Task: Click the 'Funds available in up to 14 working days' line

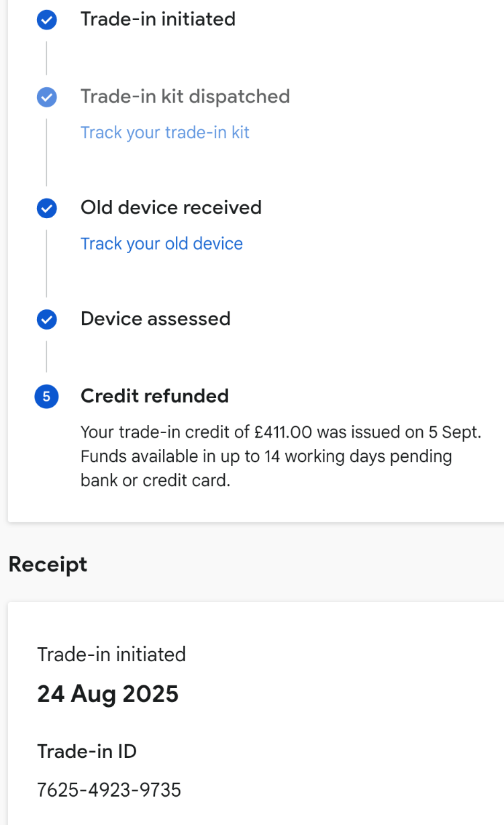Action: coord(266,456)
